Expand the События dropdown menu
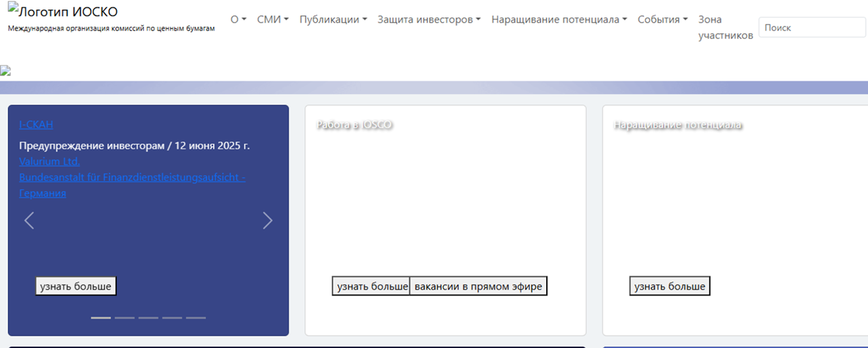 (662, 20)
